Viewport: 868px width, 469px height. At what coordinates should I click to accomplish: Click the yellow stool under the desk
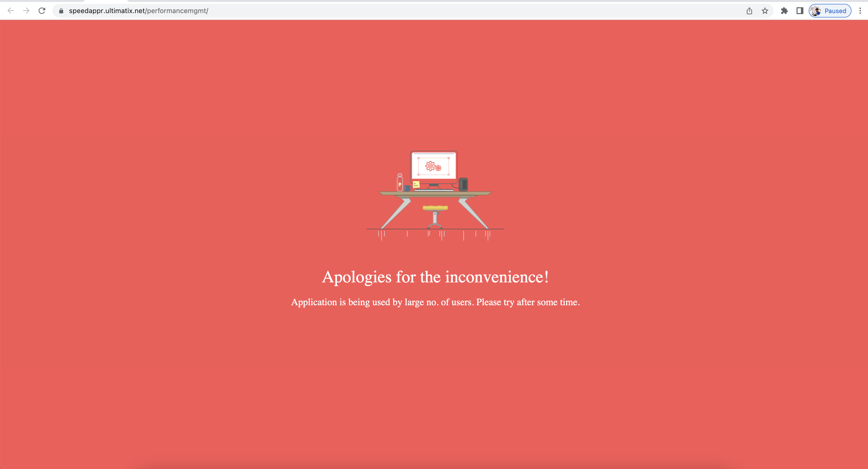click(x=435, y=208)
